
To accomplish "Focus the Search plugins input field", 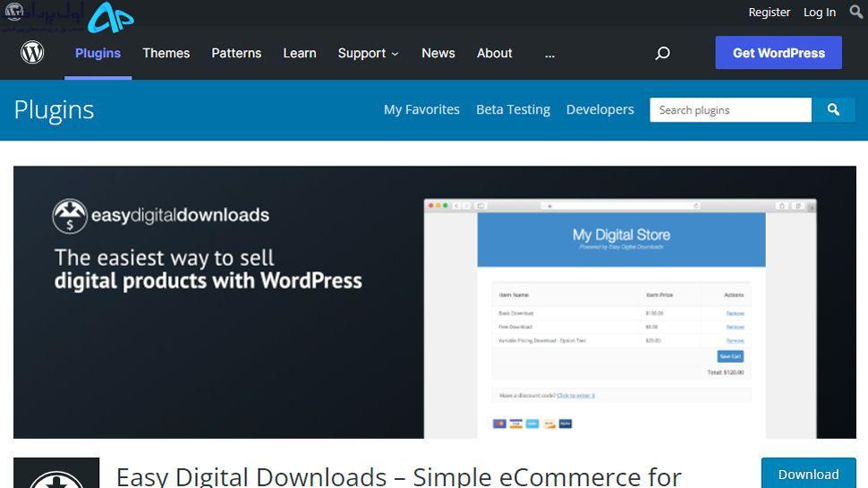I will pos(730,109).
